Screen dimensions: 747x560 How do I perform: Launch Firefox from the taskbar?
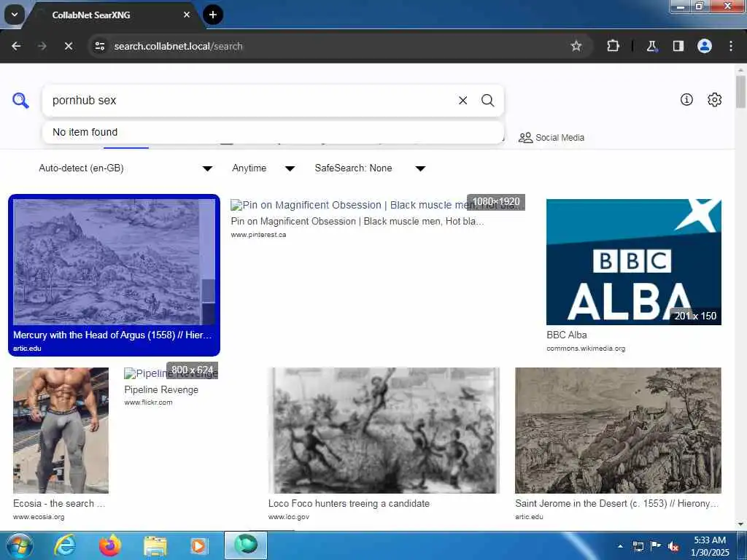coord(110,545)
